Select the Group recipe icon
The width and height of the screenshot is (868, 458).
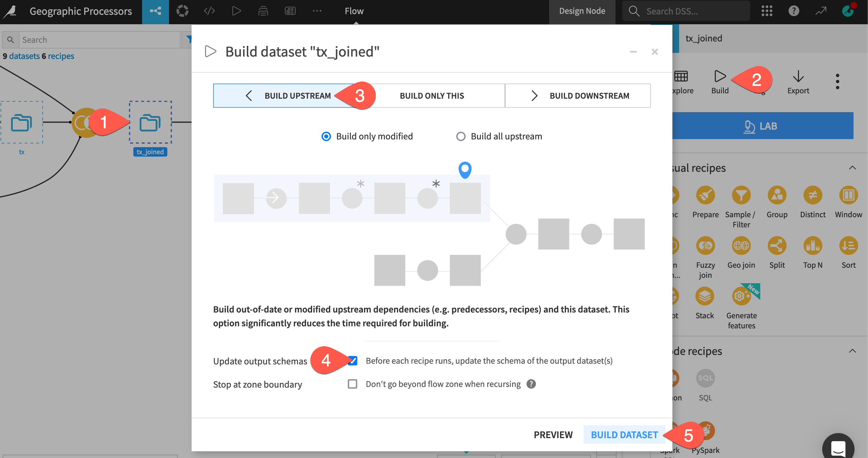coord(777,195)
